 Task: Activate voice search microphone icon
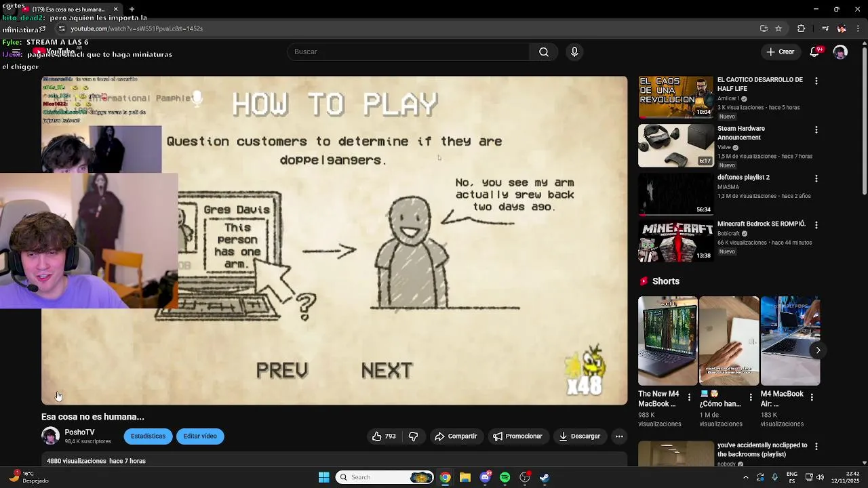574,52
